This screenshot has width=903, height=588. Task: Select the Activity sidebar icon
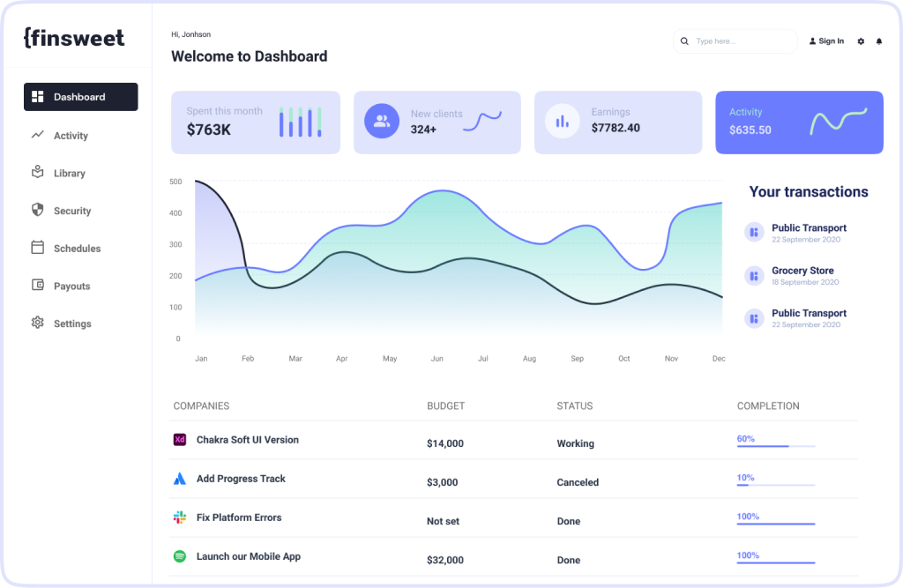click(37, 135)
